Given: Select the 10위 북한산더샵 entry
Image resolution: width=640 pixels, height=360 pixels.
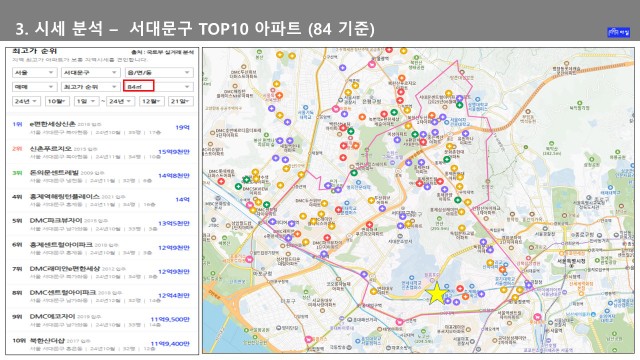Looking at the screenshot, I should click(102, 344).
